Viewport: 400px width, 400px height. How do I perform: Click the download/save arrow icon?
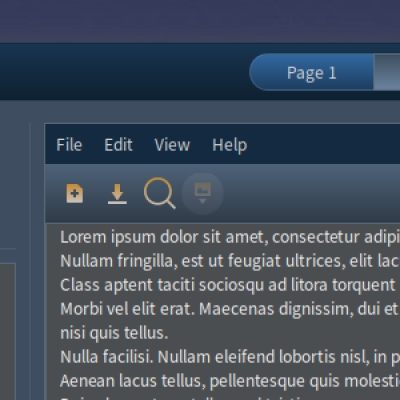pos(117,194)
